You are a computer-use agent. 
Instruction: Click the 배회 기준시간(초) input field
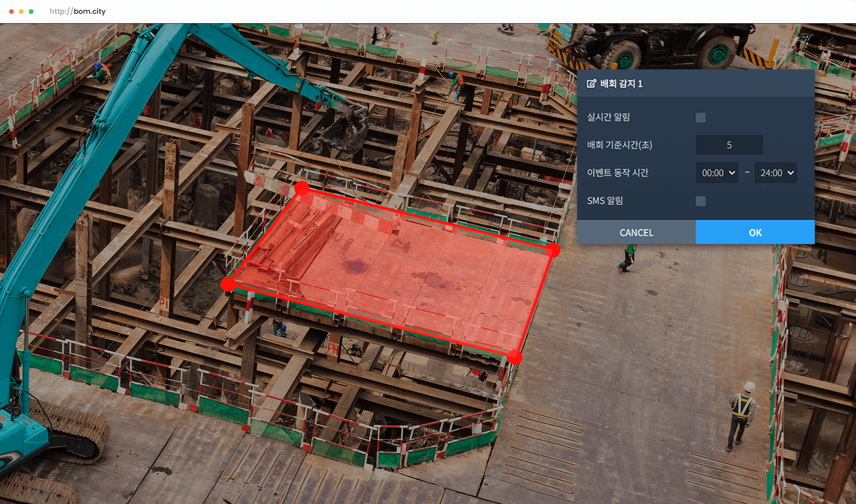click(x=729, y=145)
